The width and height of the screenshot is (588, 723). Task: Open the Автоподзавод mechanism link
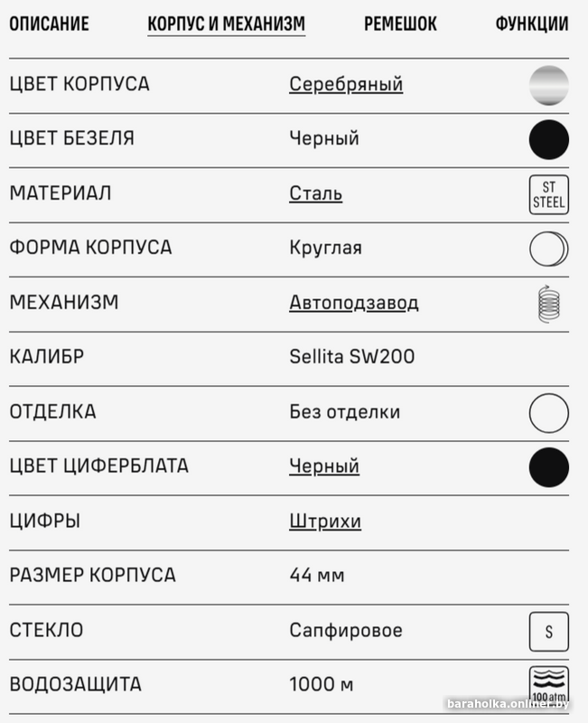354,303
